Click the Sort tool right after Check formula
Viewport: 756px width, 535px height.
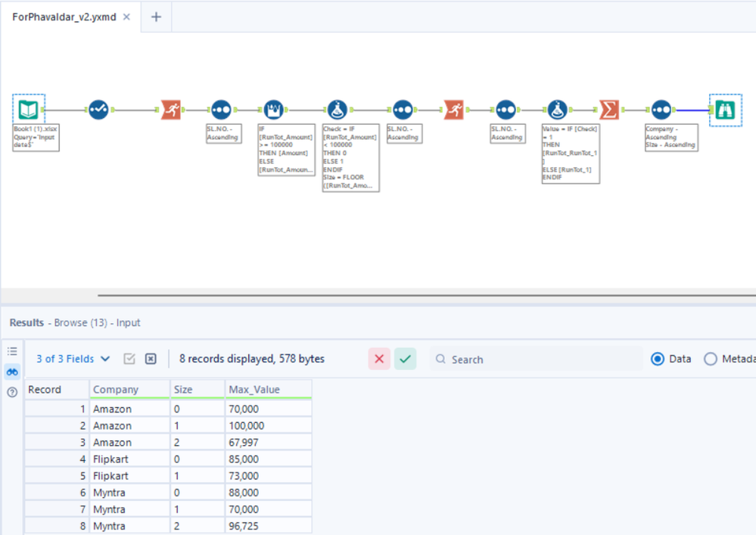tap(403, 110)
